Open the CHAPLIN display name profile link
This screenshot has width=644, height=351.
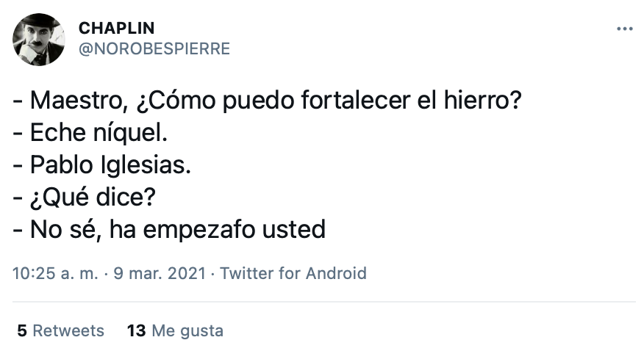[x=116, y=29]
